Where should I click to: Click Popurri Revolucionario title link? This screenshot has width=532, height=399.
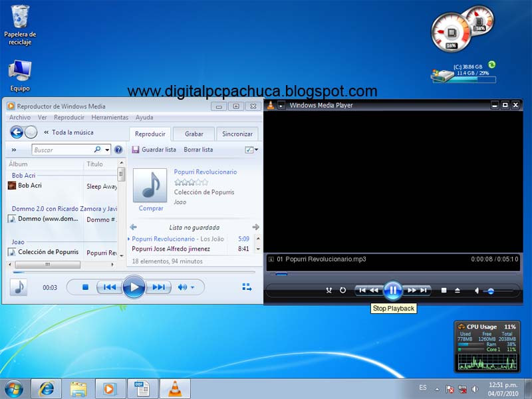[x=205, y=172]
